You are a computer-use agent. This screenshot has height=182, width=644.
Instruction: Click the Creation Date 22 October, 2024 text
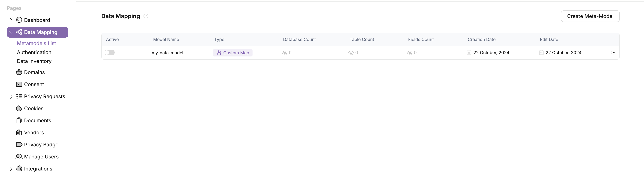[x=491, y=53]
